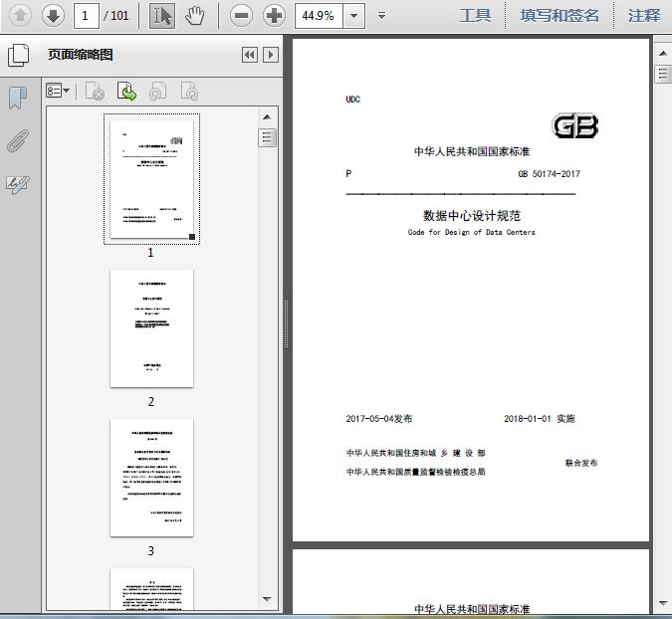672x619 pixels.
Task: Open the thumbnail options menu dropdown
Action: click(58, 91)
